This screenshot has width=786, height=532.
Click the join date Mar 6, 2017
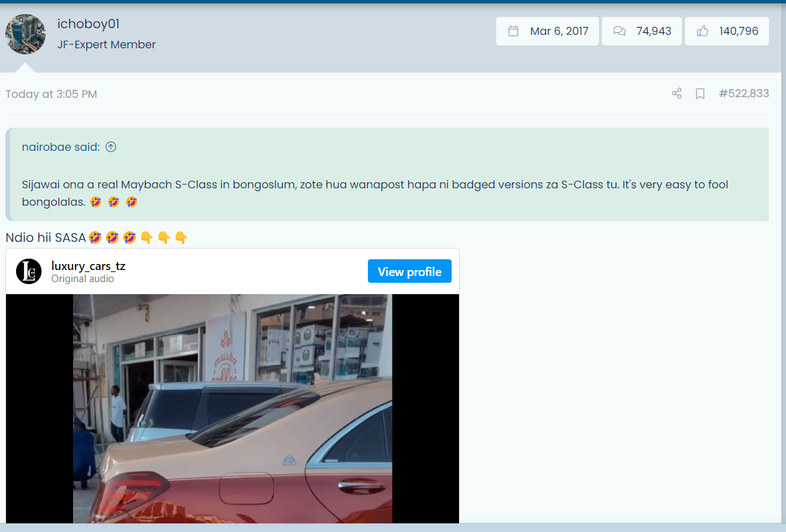[x=560, y=31]
